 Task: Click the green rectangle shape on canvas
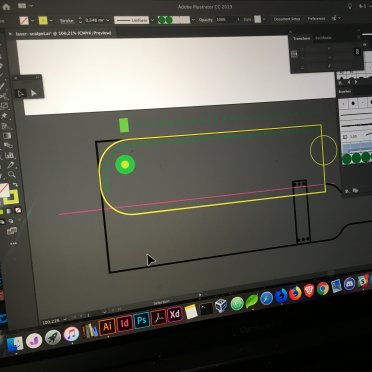(x=124, y=125)
